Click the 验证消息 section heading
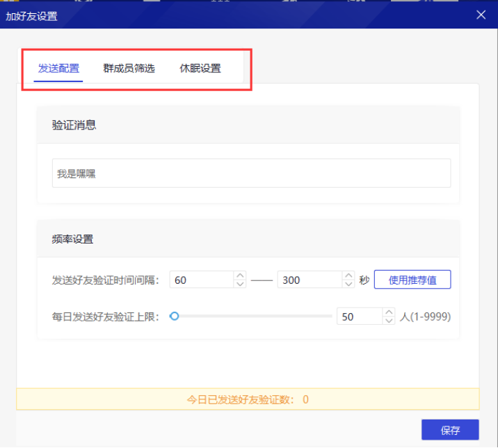Screen dimensions: 498x448 [x=74, y=125]
